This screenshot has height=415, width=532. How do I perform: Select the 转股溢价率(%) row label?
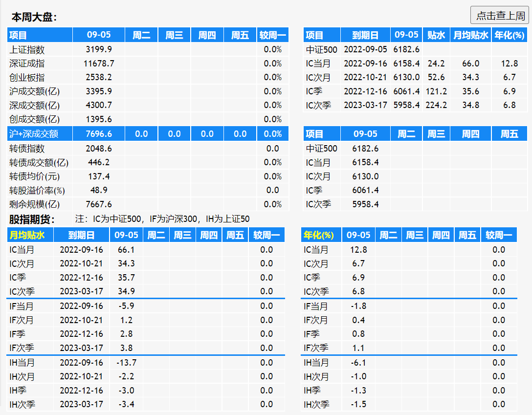pyautogui.click(x=37, y=191)
